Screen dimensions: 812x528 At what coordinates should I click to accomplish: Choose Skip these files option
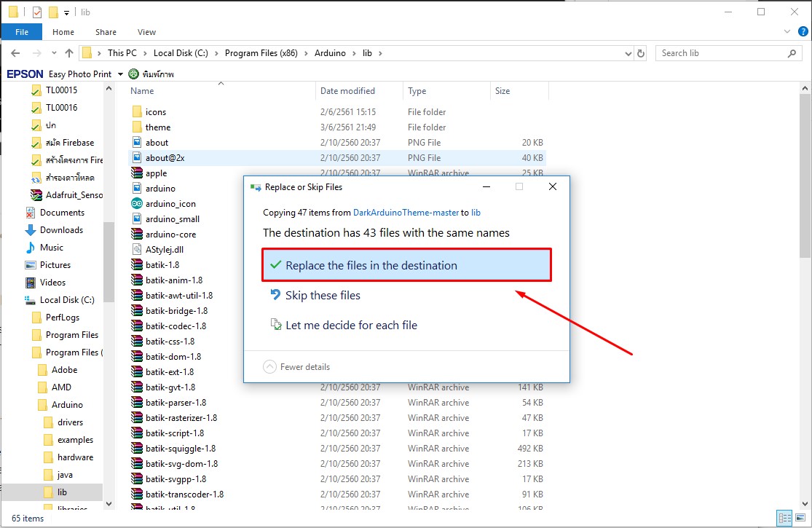point(323,296)
